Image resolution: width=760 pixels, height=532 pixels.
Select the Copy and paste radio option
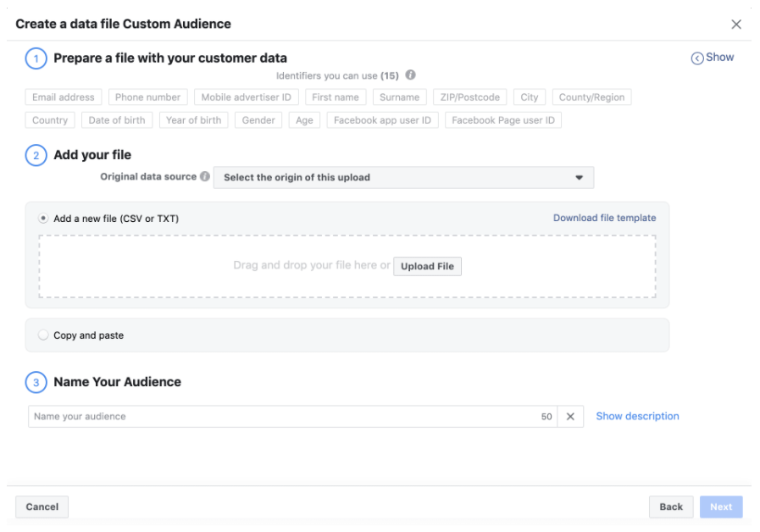(43, 335)
